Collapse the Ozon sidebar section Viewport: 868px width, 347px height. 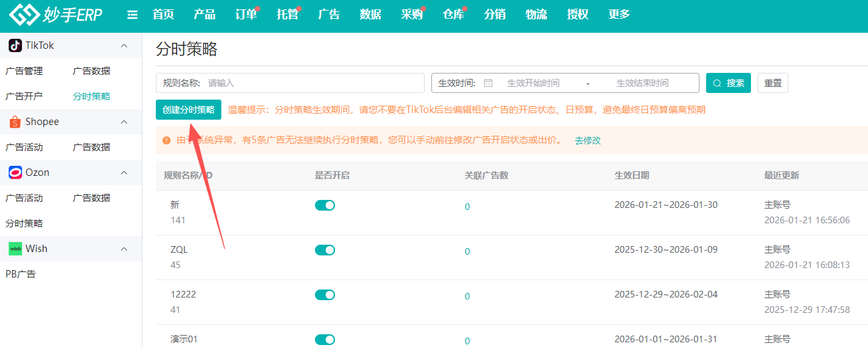(124, 172)
